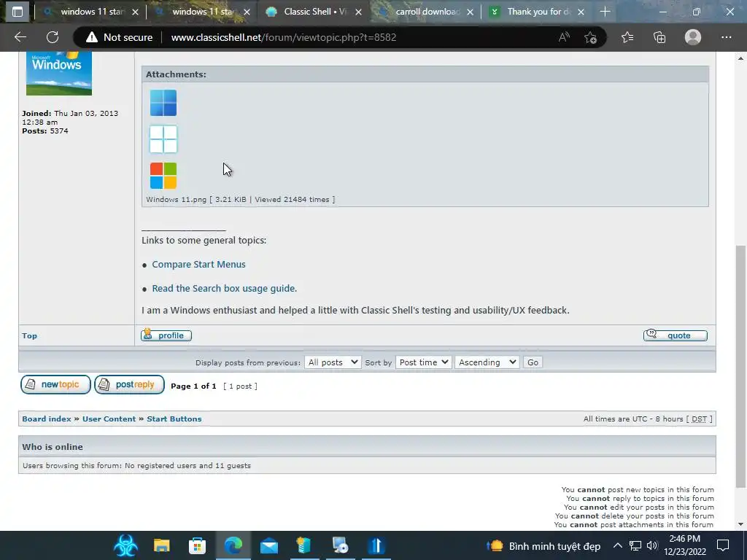The height and width of the screenshot is (560, 747).
Task: Open a new browser tab
Action: 605,12
